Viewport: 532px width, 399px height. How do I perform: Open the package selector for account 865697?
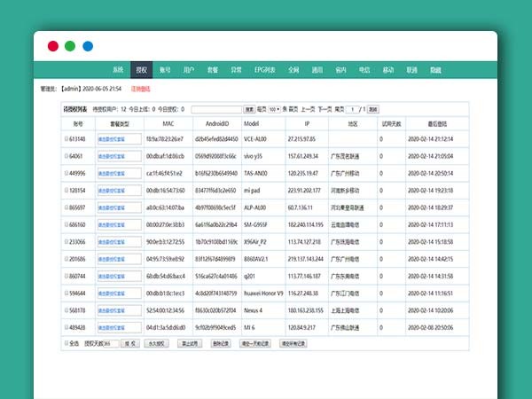119,207
